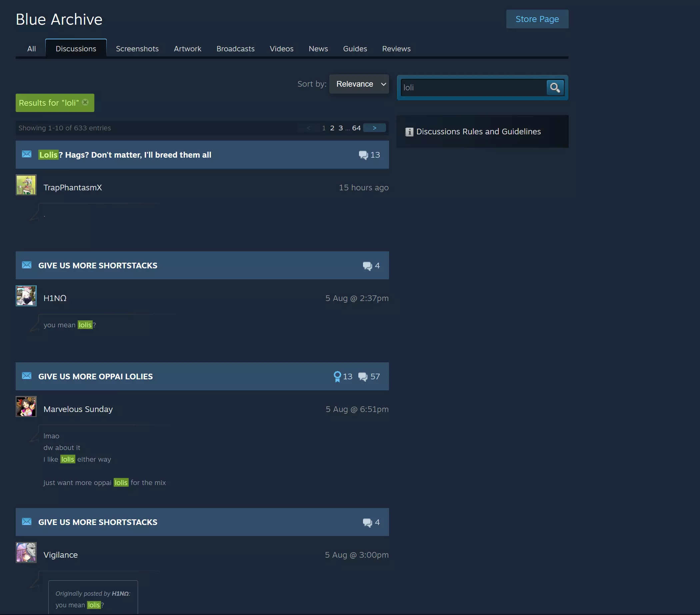The width and height of the screenshot is (700, 615).
Task: Click the "dw about it" line
Action: (x=62, y=448)
